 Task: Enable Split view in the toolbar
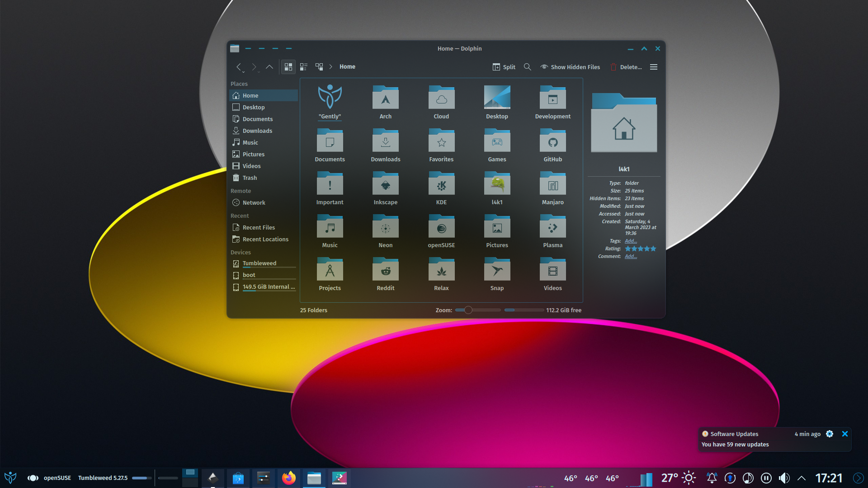click(x=503, y=67)
